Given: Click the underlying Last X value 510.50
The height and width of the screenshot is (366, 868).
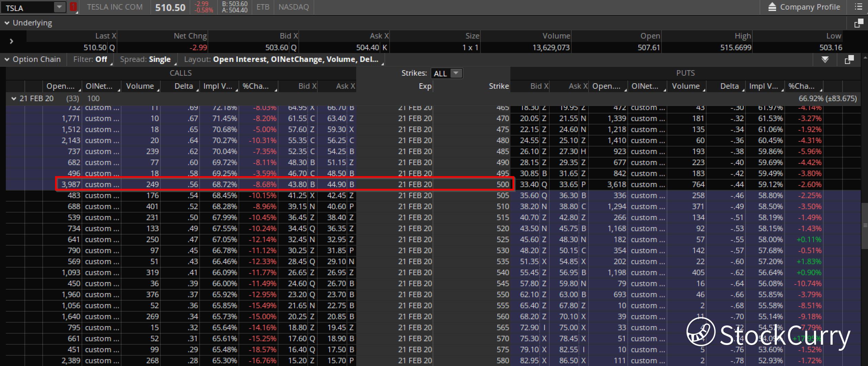Looking at the screenshot, I should tap(95, 47).
